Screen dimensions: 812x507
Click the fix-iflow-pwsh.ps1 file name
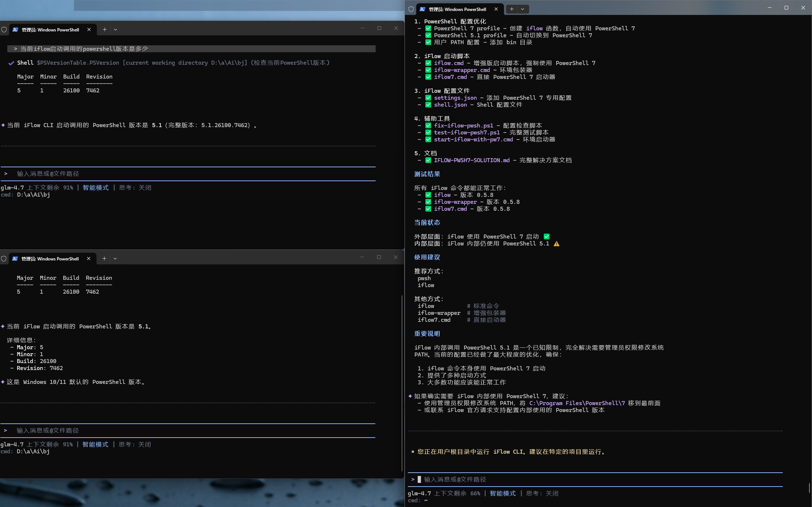pos(463,126)
